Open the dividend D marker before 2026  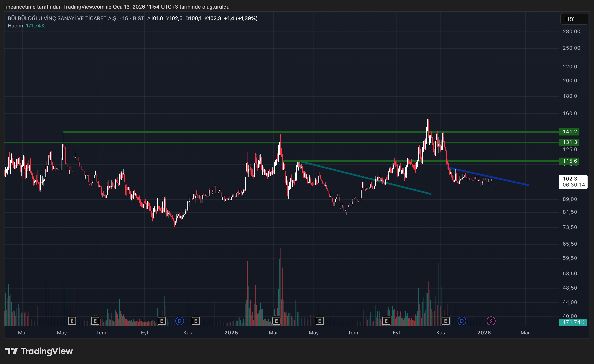coord(462,321)
